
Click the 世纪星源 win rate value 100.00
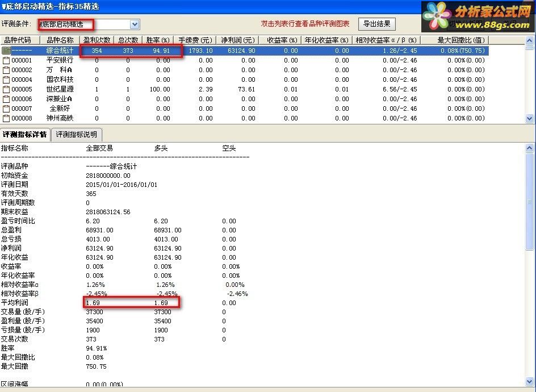(x=160, y=89)
